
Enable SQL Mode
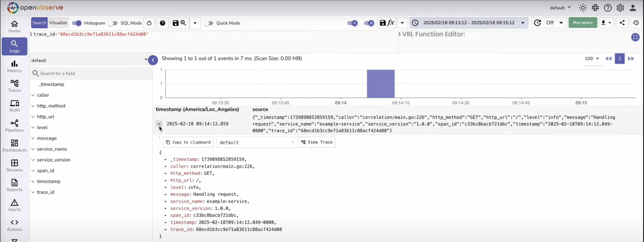click(113, 23)
